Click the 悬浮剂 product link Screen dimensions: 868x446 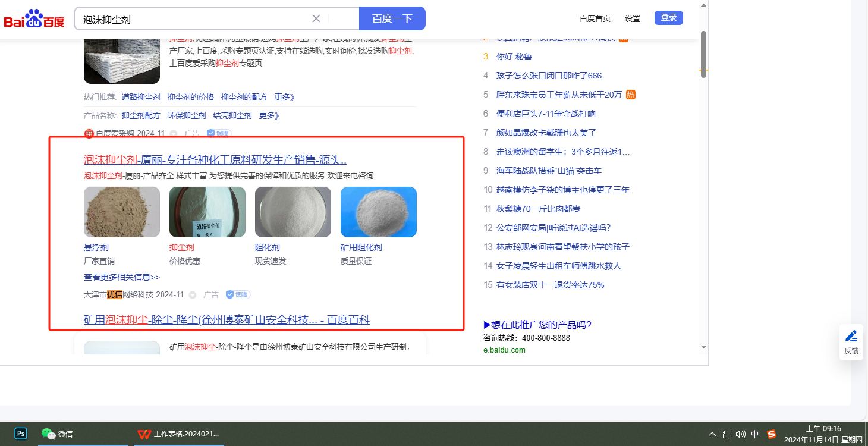click(96, 247)
